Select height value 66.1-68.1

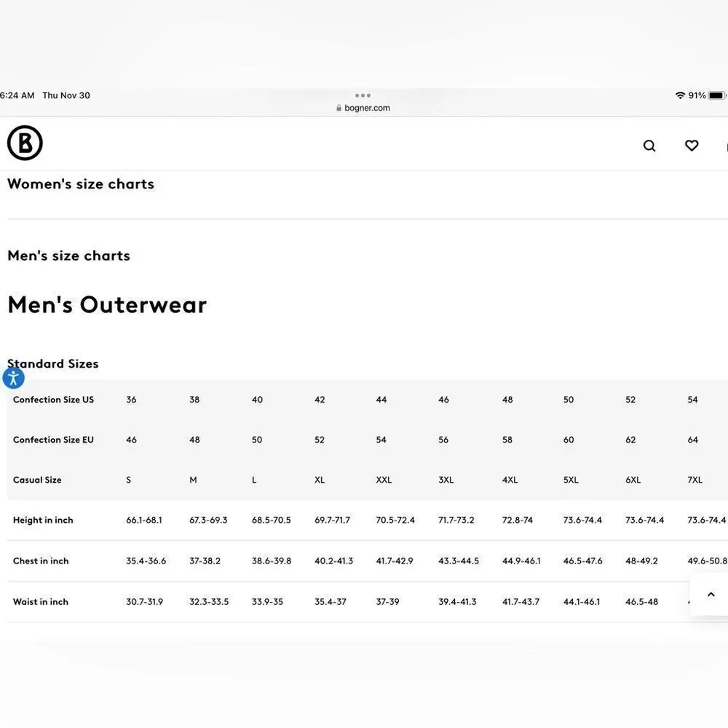[144, 520]
